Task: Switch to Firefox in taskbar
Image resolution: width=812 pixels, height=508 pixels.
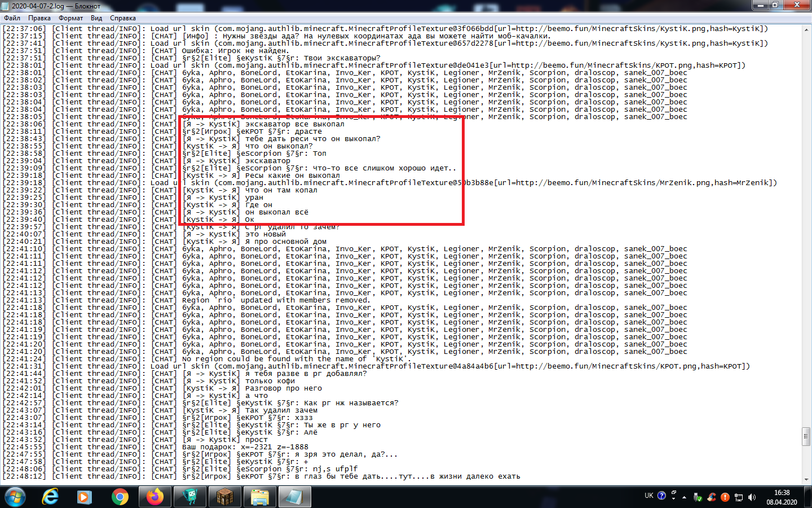Action: coord(155,497)
